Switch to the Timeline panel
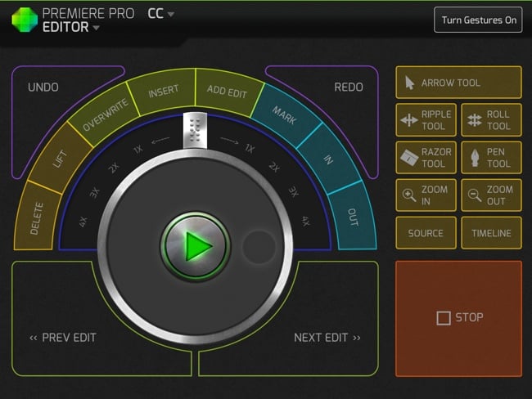 [x=491, y=233]
